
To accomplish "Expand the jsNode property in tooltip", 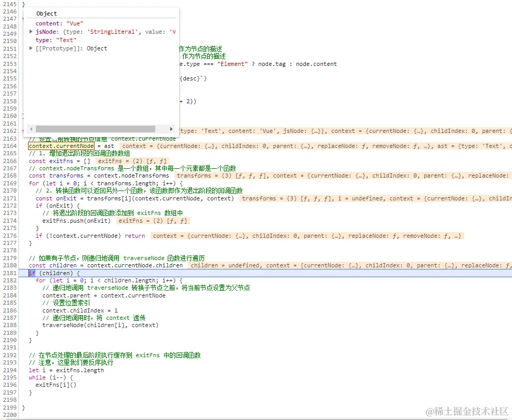I will pyautogui.click(x=31, y=32).
